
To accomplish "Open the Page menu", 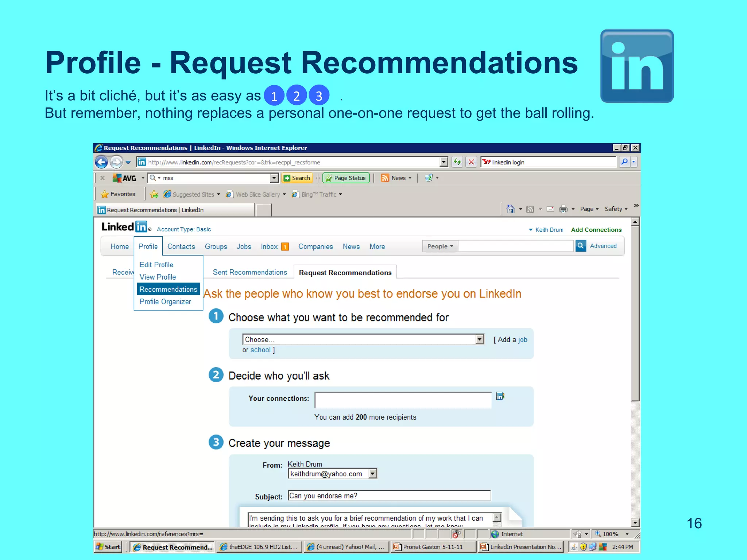I will pyautogui.click(x=589, y=209).
